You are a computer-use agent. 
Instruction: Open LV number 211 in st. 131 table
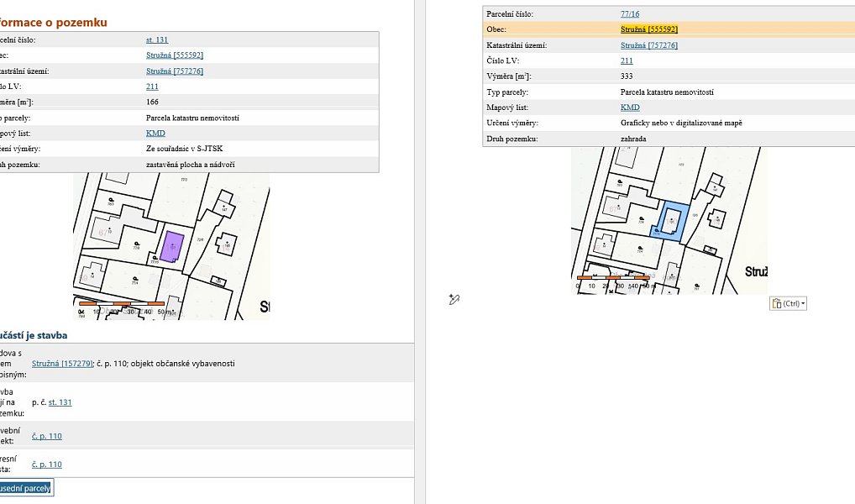pyautogui.click(x=152, y=87)
